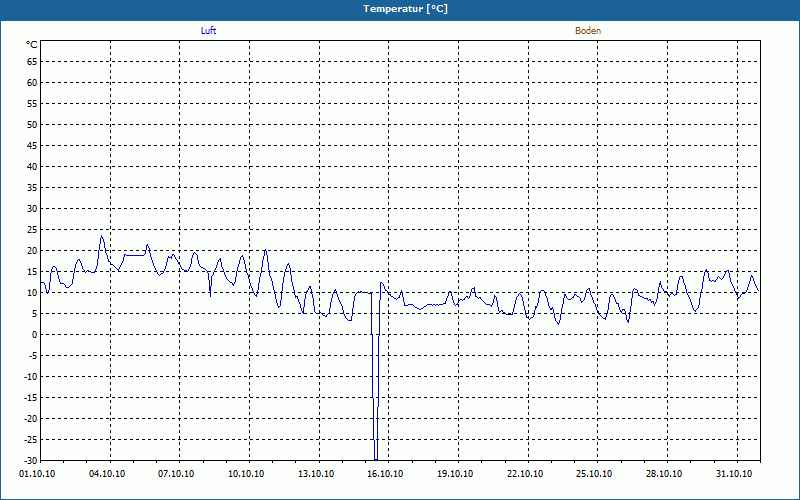Click the highest temperature peak near 04.10.10
Image resolution: width=800 pixels, height=500 pixels.
click(x=102, y=236)
